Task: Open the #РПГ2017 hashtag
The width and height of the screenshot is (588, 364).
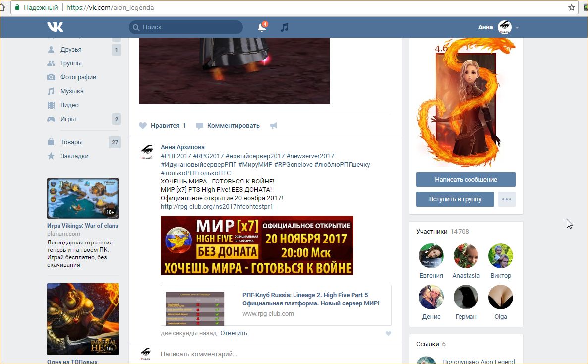Action: (176, 156)
